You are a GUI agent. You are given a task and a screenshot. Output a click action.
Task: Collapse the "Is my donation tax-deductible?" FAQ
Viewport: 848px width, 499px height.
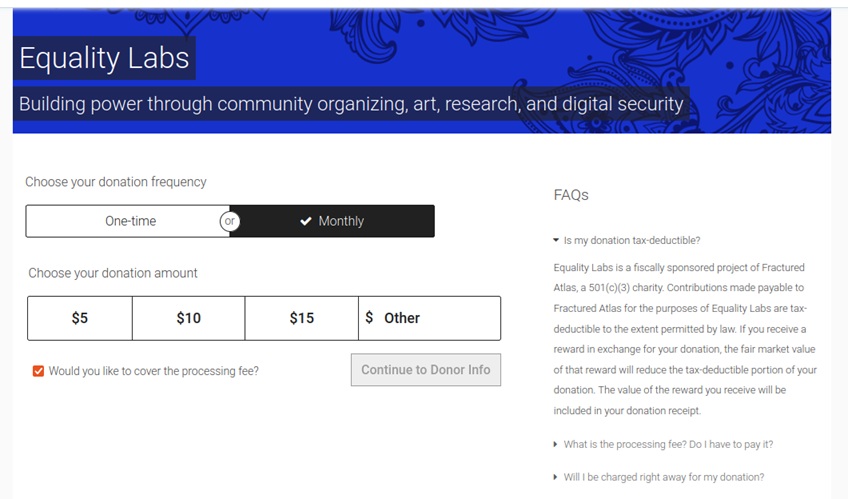click(631, 240)
